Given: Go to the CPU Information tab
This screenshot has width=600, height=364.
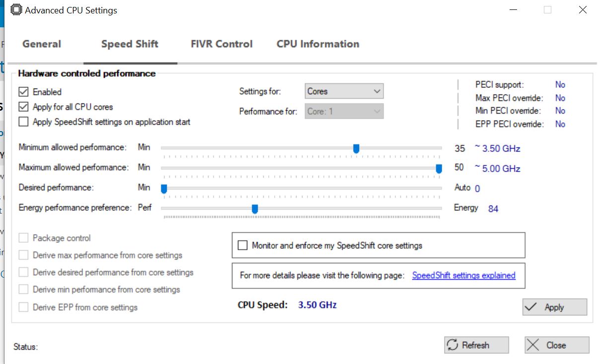Looking at the screenshot, I should point(318,44).
